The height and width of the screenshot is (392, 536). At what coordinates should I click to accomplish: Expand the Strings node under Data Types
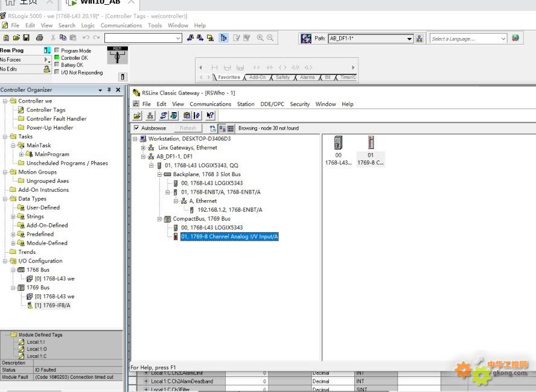pyautogui.click(x=13, y=217)
